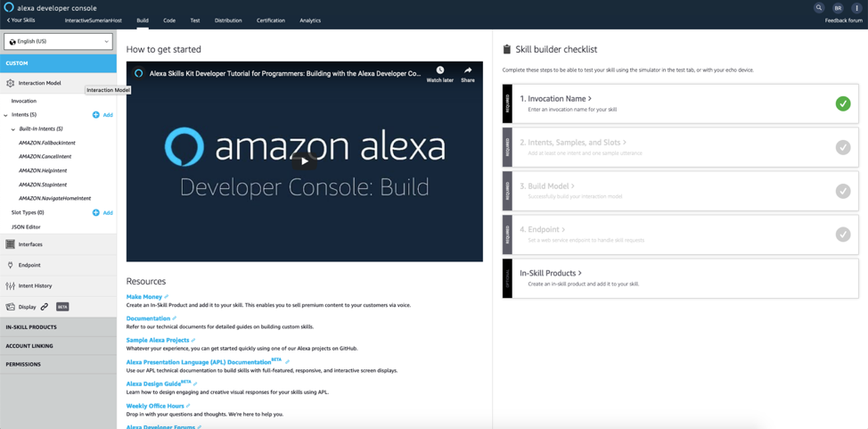Click the InteractiveSumerianHost skill name

[x=93, y=21]
